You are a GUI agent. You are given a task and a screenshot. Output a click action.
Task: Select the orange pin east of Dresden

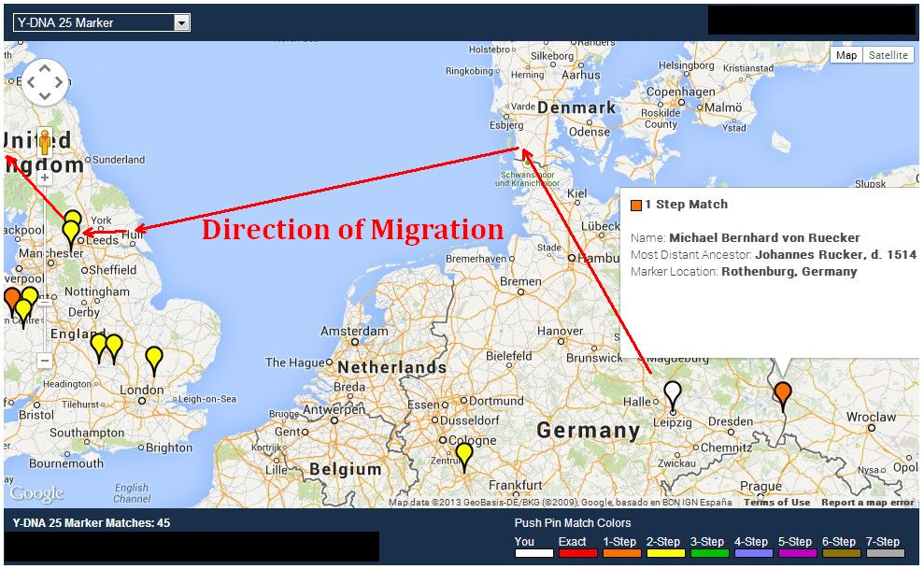783,394
